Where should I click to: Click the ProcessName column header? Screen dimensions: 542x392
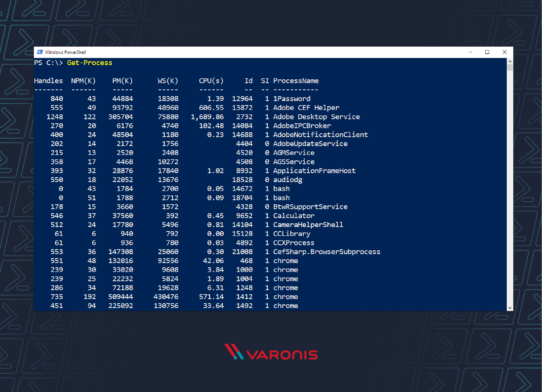pos(296,80)
